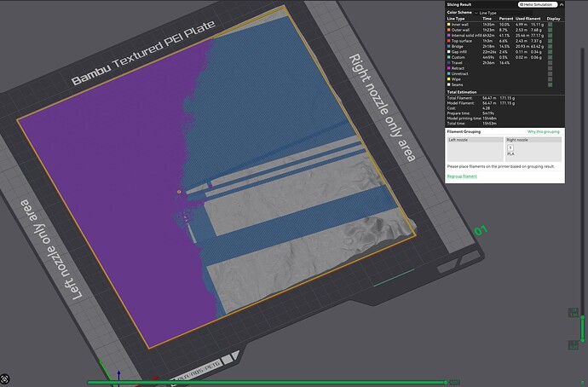Click the Total Filament 56.47 m value

(489, 98)
